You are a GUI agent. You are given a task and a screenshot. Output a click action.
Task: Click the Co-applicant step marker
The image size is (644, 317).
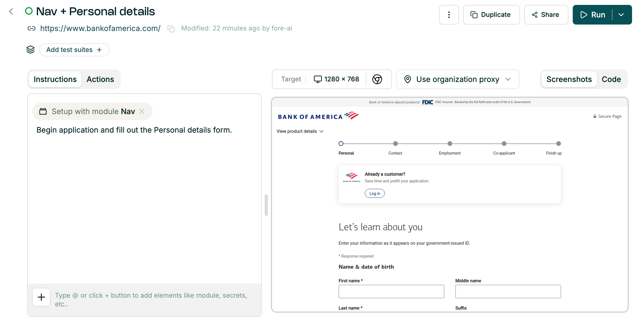[x=504, y=144]
